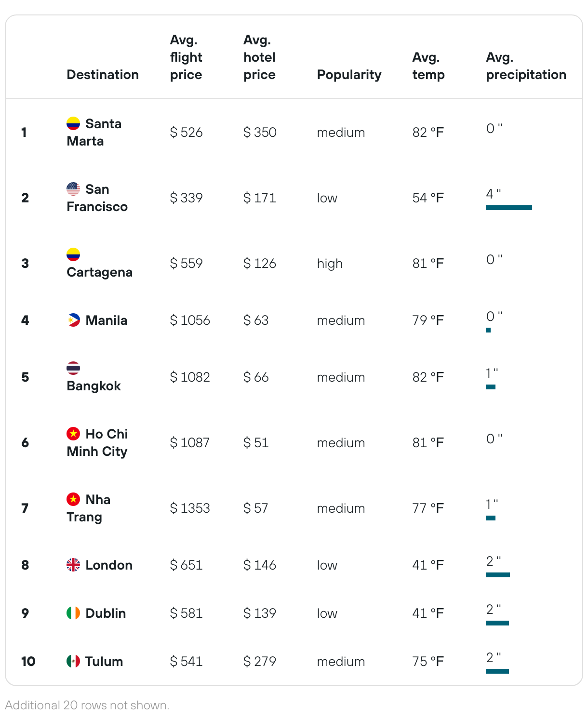
Task: Open the Dublin destination name
Action: click(106, 613)
